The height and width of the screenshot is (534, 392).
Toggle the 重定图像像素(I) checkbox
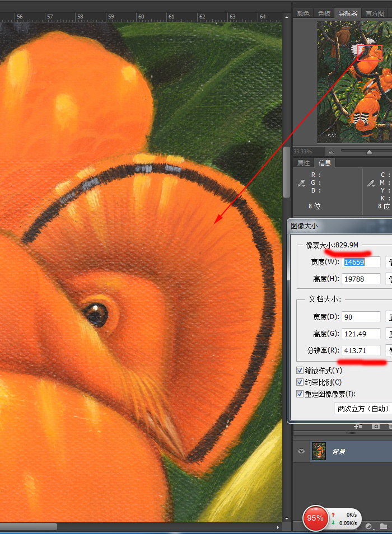300,394
